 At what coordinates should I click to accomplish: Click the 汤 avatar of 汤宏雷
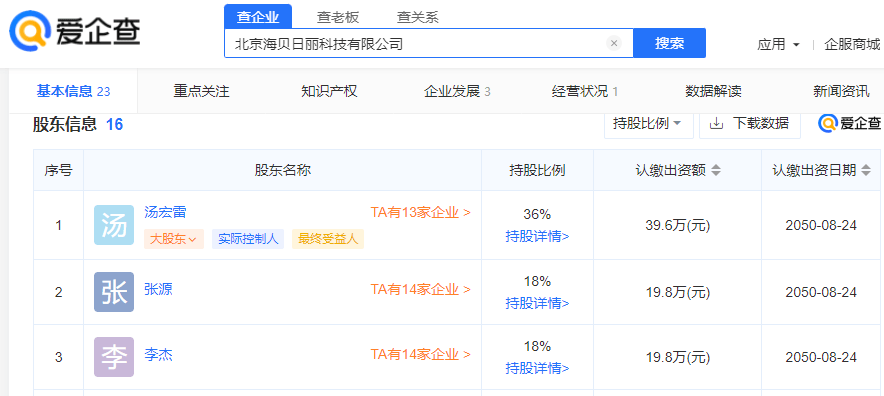[x=114, y=225]
